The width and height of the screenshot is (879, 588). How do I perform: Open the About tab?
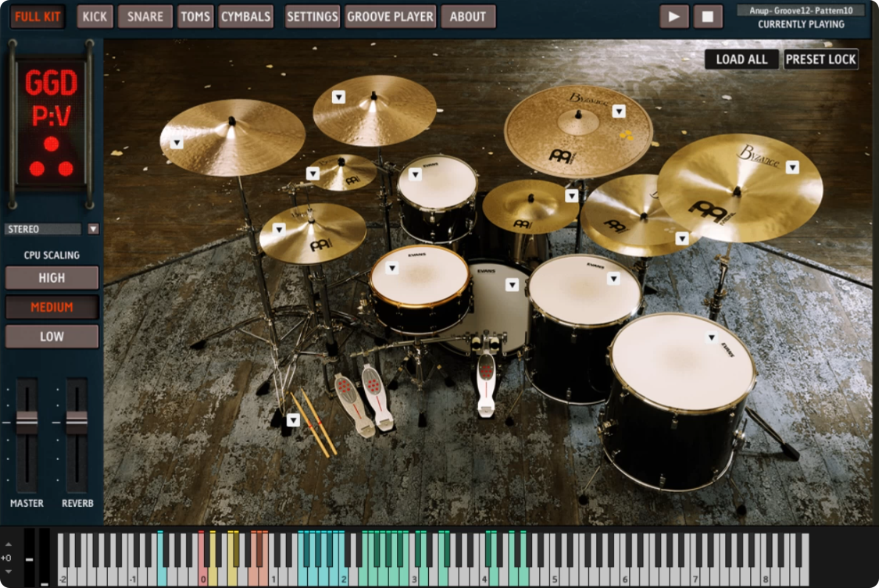pyautogui.click(x=467, y=17)
